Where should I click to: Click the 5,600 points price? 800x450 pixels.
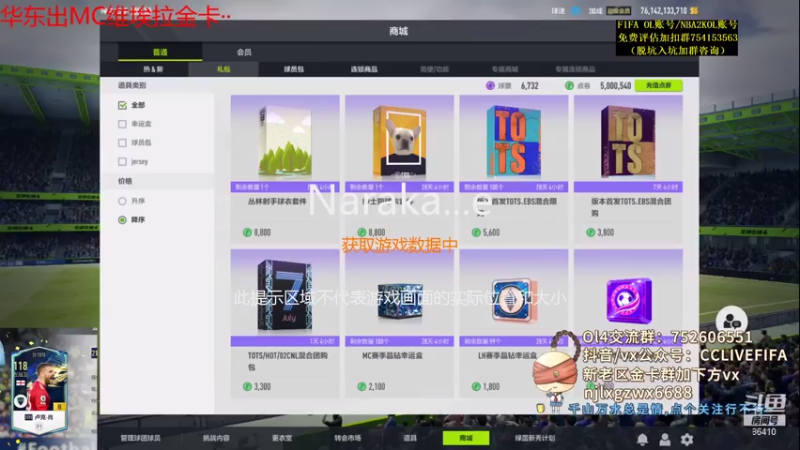pos(491,233)
